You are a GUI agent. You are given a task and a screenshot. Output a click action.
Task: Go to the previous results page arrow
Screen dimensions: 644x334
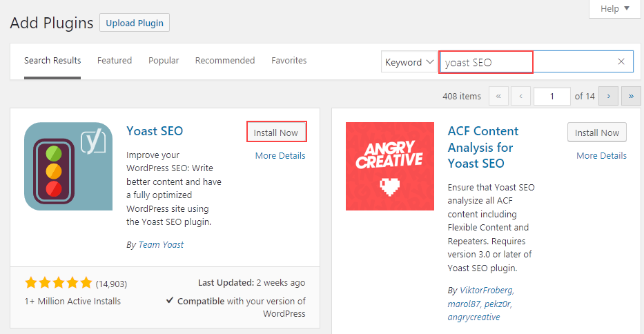point(520,96)
